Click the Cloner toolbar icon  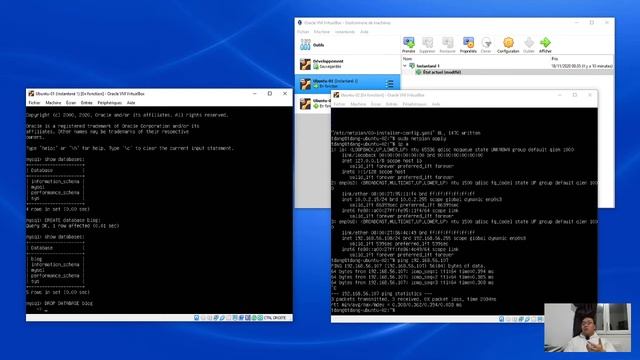point(486,45)
